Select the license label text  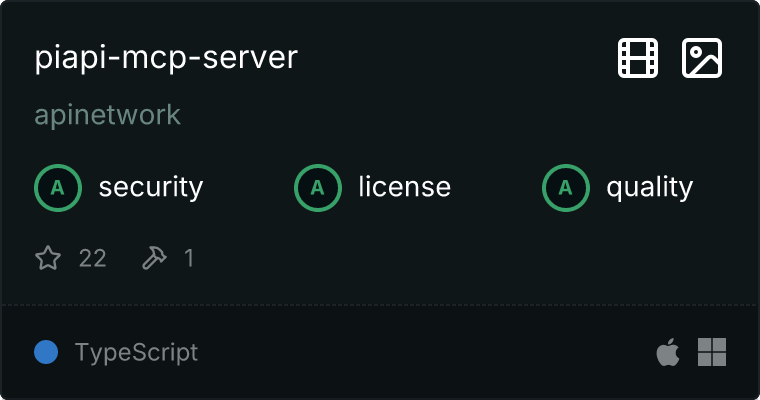(x=404, y=187)
